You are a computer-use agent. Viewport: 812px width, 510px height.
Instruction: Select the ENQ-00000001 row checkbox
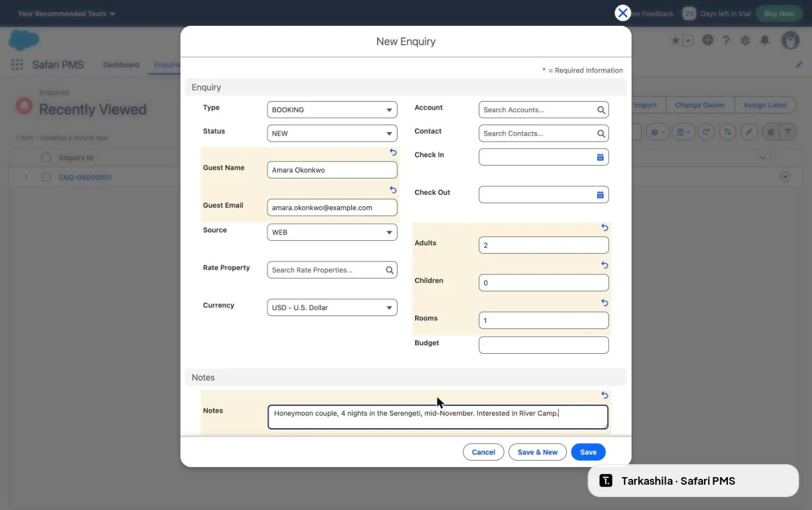coord(46,177)
